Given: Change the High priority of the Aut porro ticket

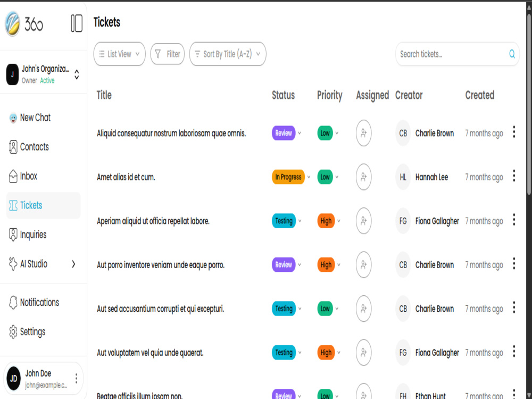Looking at the screenshot, I should tap(329, 264).
